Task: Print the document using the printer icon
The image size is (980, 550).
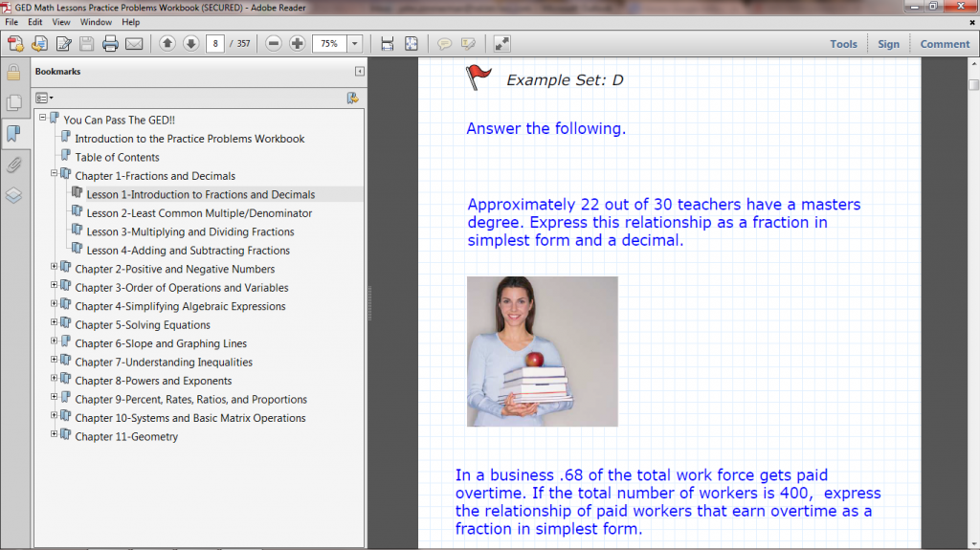Action: [x=111, y=44]
